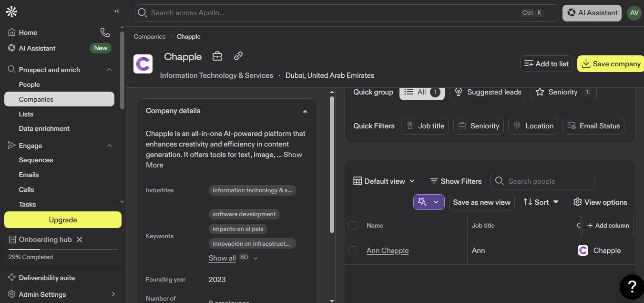The height and width of the screenshot is (303, 644).
Task: Click Save as new view
Action: click(482, 202)
